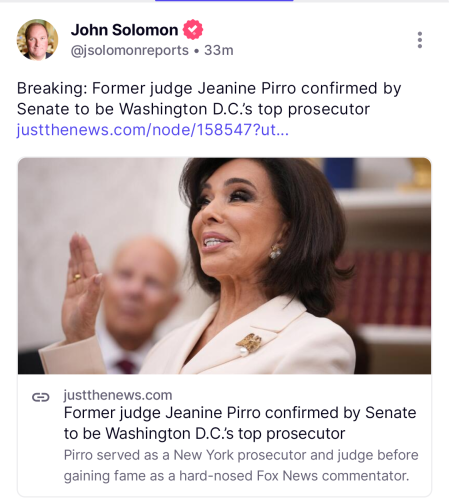Open the three-dot post options menu
The image size is (449, 500).
coord(420,40)
